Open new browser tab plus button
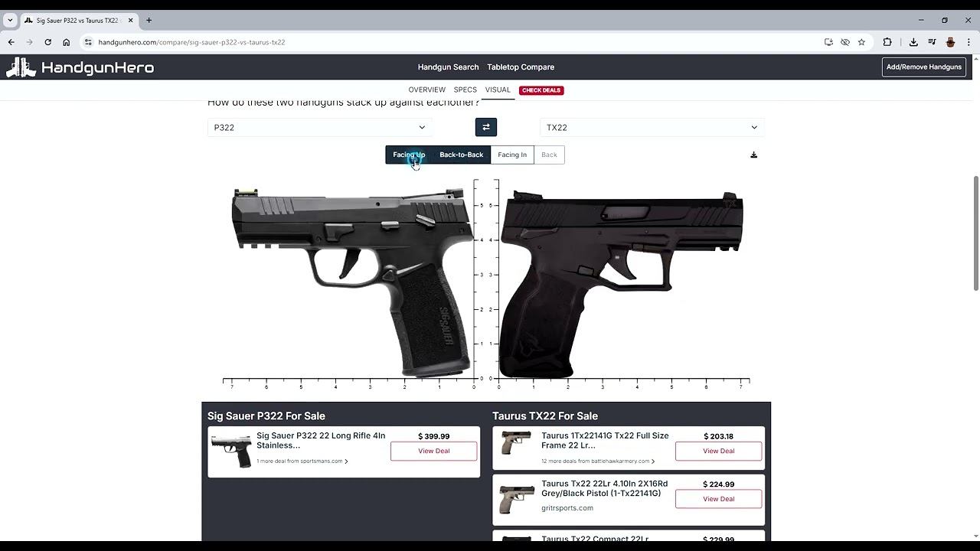Screen dimensions: 980x551 coord(149,20)
